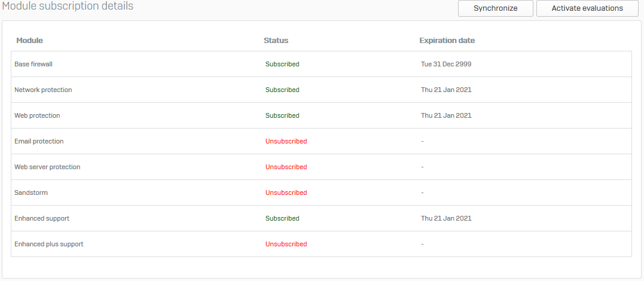Screen dimensions: 644x281
Task: Click the Enhanced support module name
Action: point(42,219)
